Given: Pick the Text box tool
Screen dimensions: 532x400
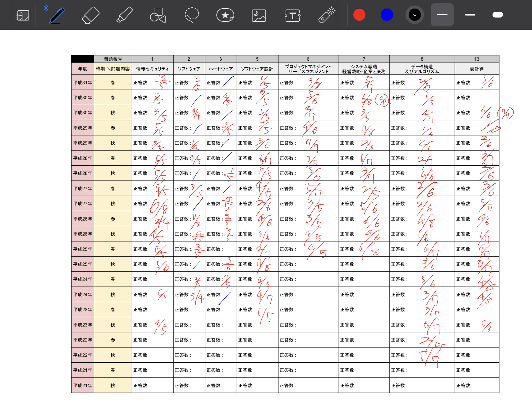Looking at the screenshot, I should tap(293, 15).
